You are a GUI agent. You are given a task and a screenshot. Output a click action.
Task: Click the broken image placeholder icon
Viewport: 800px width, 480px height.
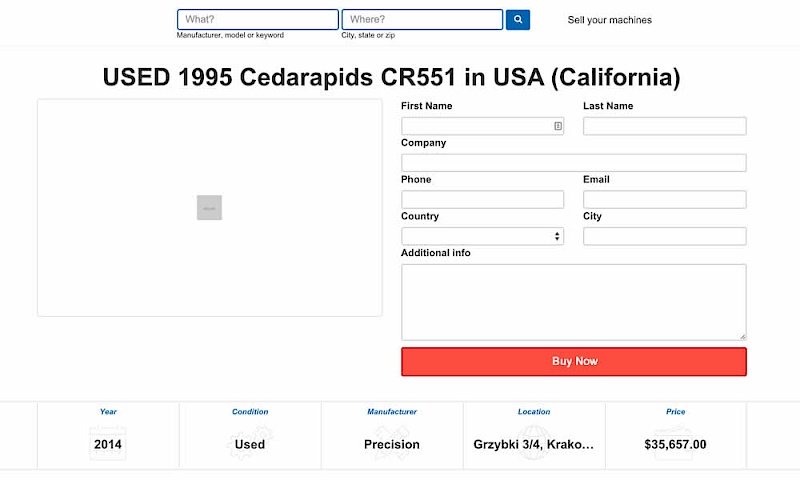click(209, 207)
